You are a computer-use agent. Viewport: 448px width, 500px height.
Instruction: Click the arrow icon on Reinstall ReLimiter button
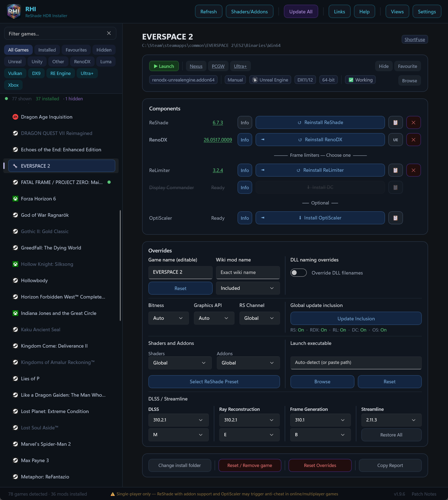(263, 170)
